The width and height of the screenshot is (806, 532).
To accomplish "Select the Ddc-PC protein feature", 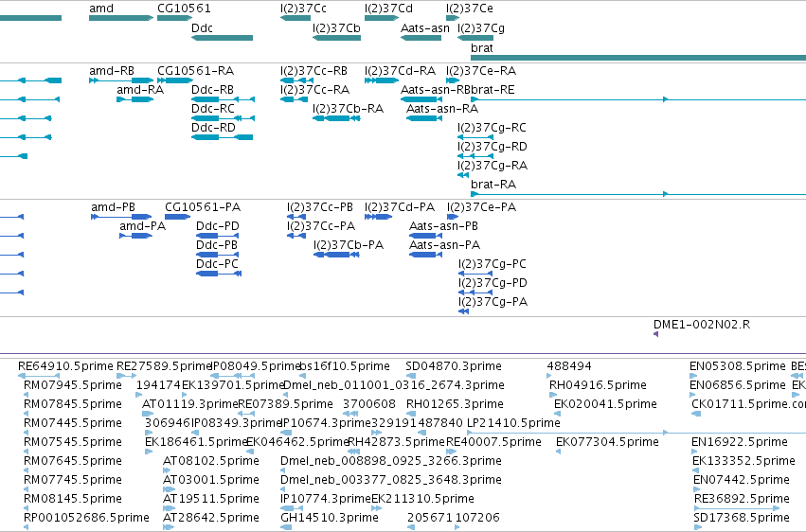I will [219, 274].
